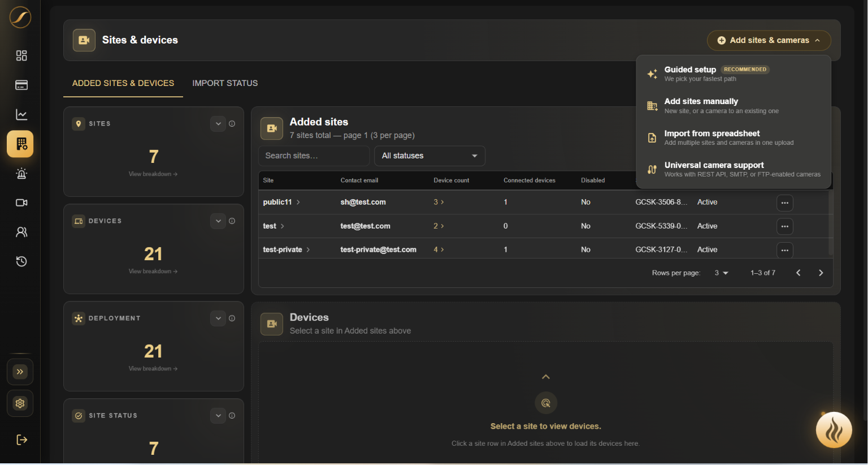Click View breakdown under Deployment count
This screenshot has width=868, height=465.
pyautogui.click(x=153, y=368)
